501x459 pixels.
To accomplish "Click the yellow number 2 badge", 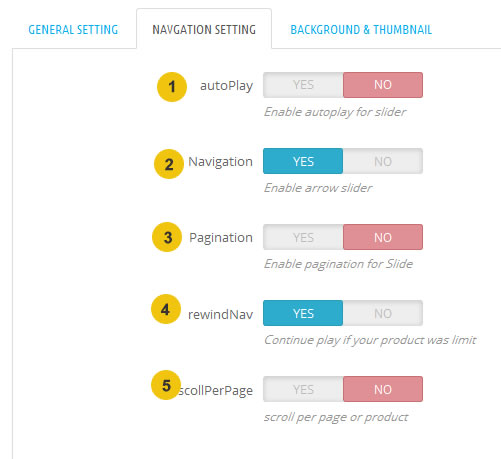I will (169, 164).
